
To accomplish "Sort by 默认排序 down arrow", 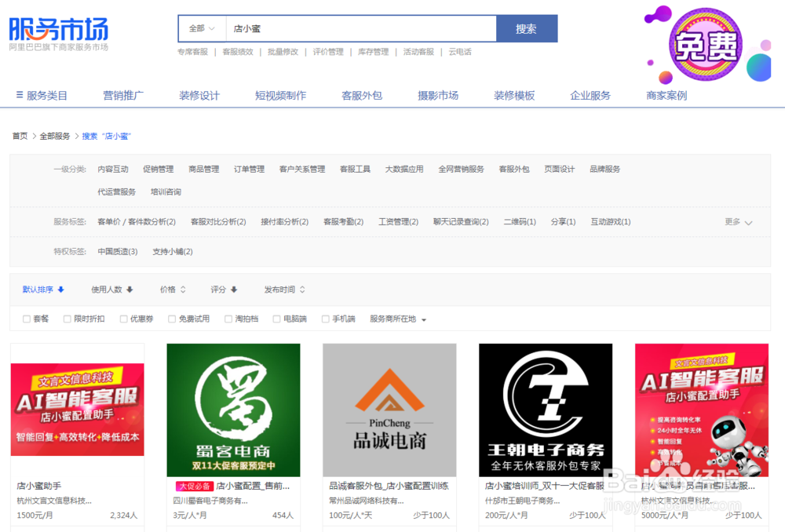I will coord(43,290).
